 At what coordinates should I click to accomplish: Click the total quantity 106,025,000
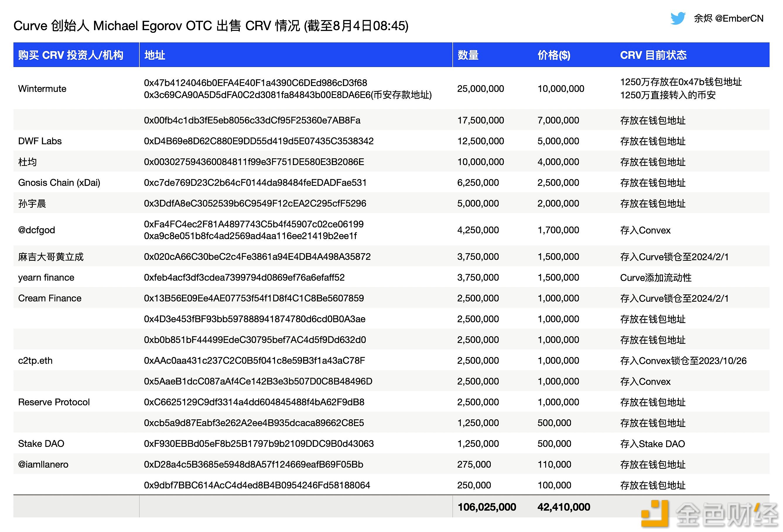point(486,507)
